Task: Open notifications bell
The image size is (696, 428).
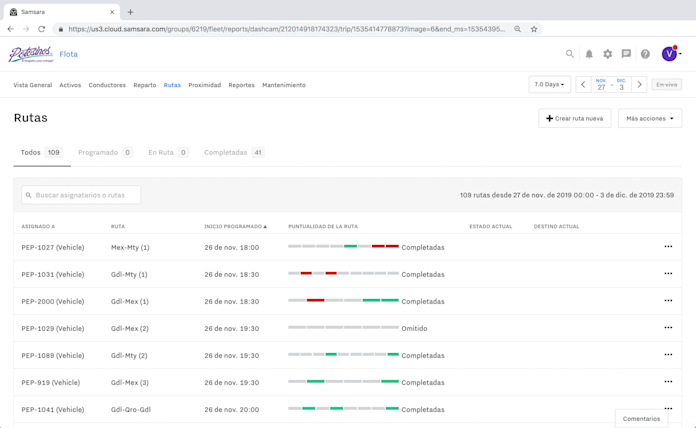Action: 589,54
